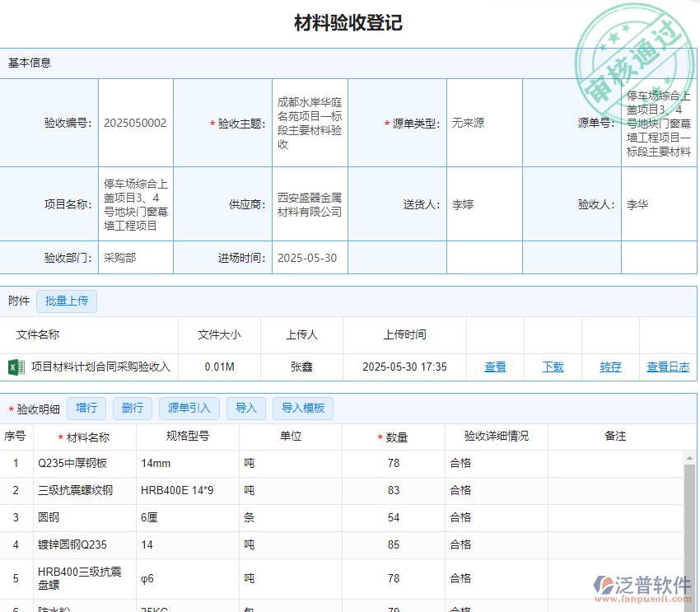Click the 批量上传 upload button
The height and width of the screenshot is (612, 700).
pos(66,301)
